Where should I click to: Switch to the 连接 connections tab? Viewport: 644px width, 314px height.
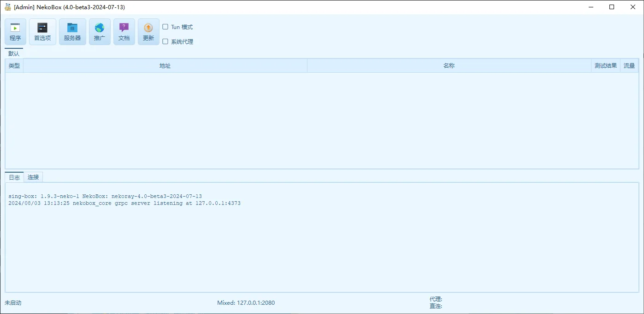[33, 177]
